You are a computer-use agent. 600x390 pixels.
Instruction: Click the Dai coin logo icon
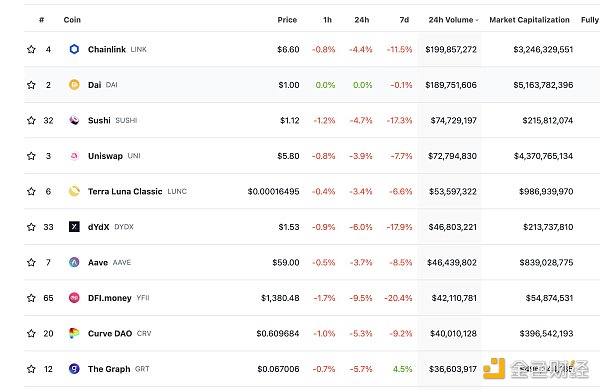click(74, 85)
